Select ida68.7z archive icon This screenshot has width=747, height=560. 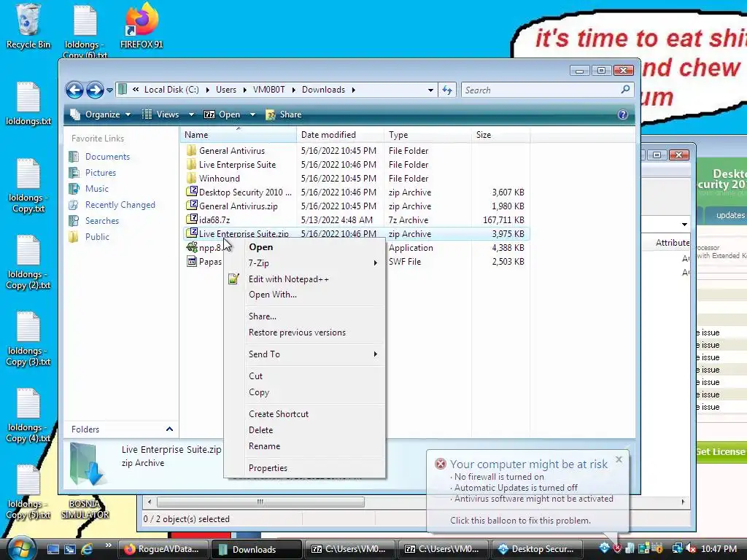192,219
